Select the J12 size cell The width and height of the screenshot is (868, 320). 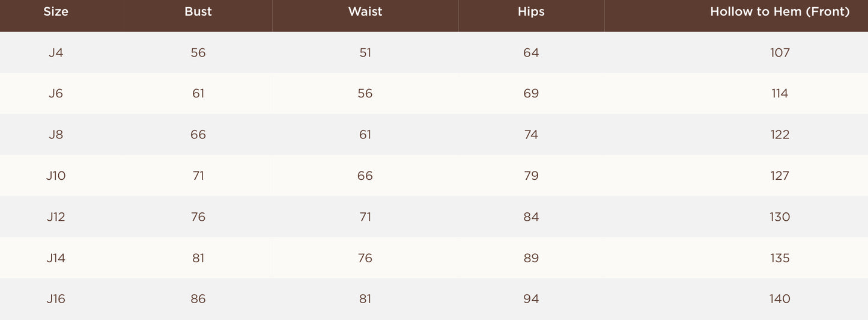(56, 217)
